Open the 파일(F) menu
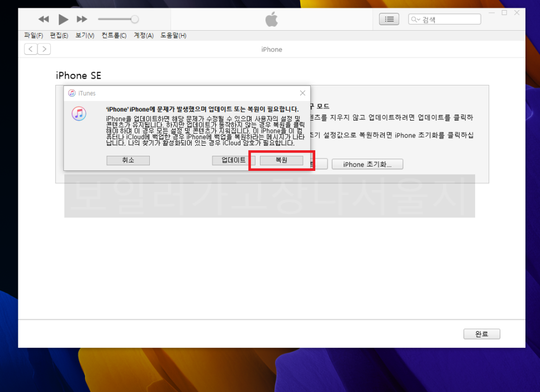The height and width of the screenshot is (392, 540). tap(34, 35)
